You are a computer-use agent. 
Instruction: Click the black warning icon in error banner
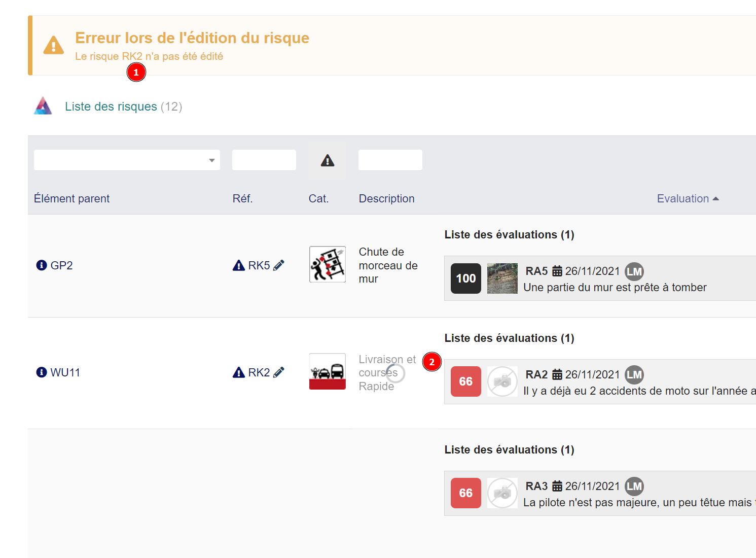tap(53, 45)
